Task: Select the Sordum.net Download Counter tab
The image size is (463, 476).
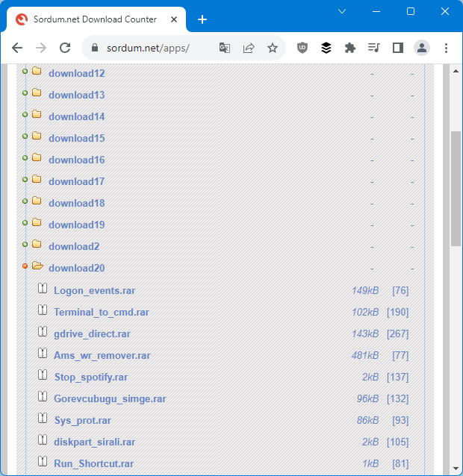Action: click(x=95, y=19)
